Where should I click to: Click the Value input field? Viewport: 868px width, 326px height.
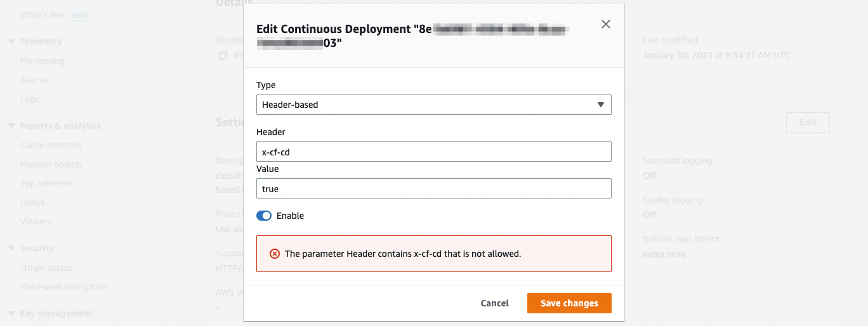434,188
